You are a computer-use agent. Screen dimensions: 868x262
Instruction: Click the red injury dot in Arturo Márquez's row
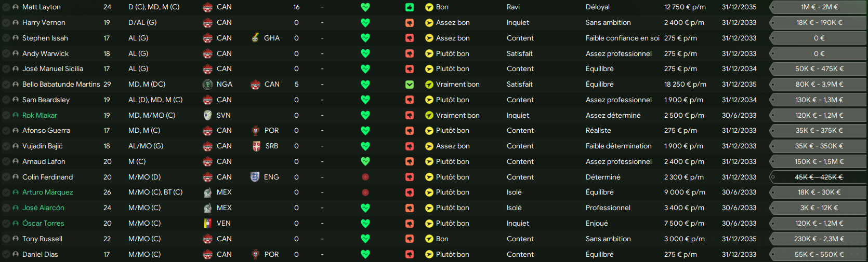[365, 192]
